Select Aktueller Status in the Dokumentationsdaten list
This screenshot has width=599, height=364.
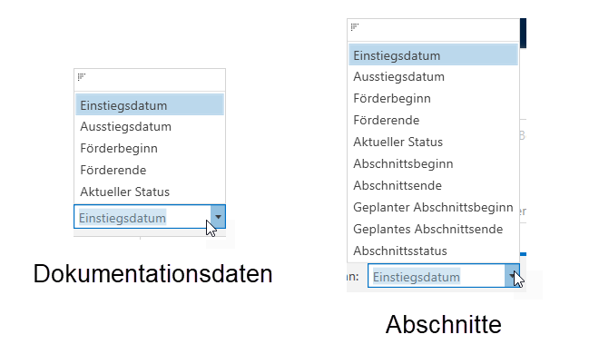pyautogui.click(x=124, y=192)
